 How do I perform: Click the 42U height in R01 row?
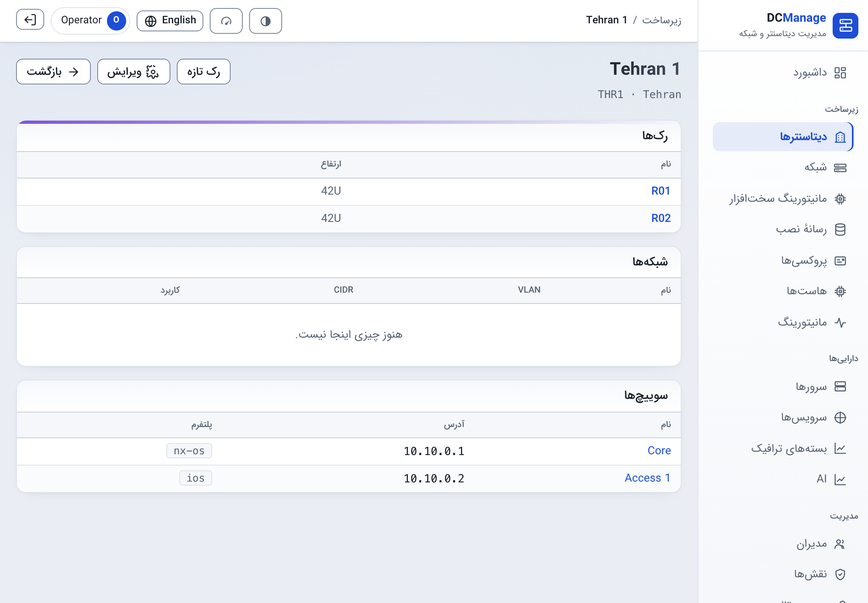point(331,191)
